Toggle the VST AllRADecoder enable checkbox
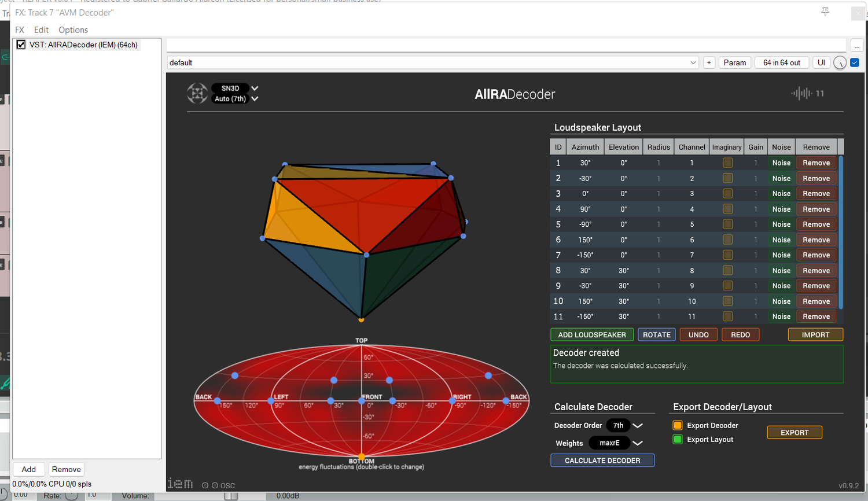 click(21, 45)
